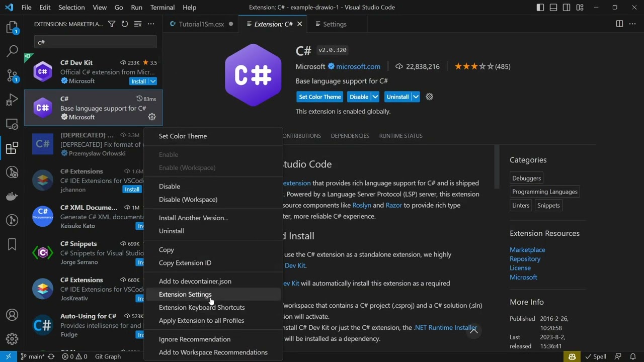Click the Spell status bar item
Viewport: 644px width, 362px height.
coord(596,356)
